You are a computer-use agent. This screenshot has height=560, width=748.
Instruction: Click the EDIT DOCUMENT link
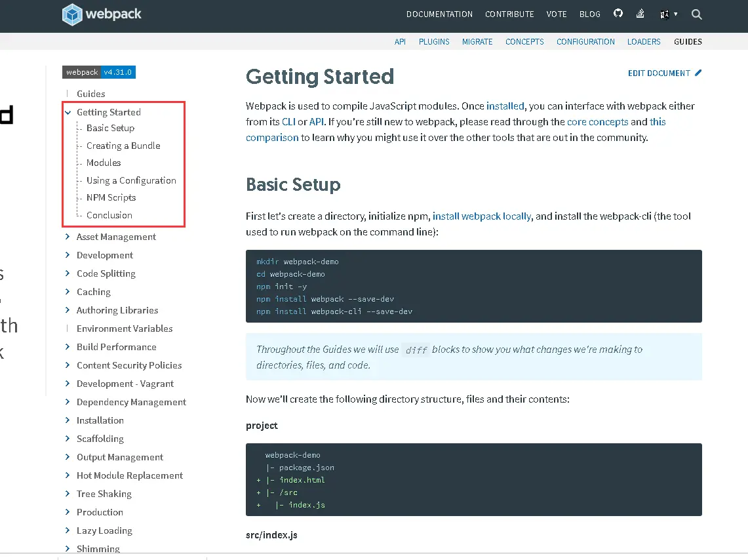pyautogui.click(x=665, y=73)
